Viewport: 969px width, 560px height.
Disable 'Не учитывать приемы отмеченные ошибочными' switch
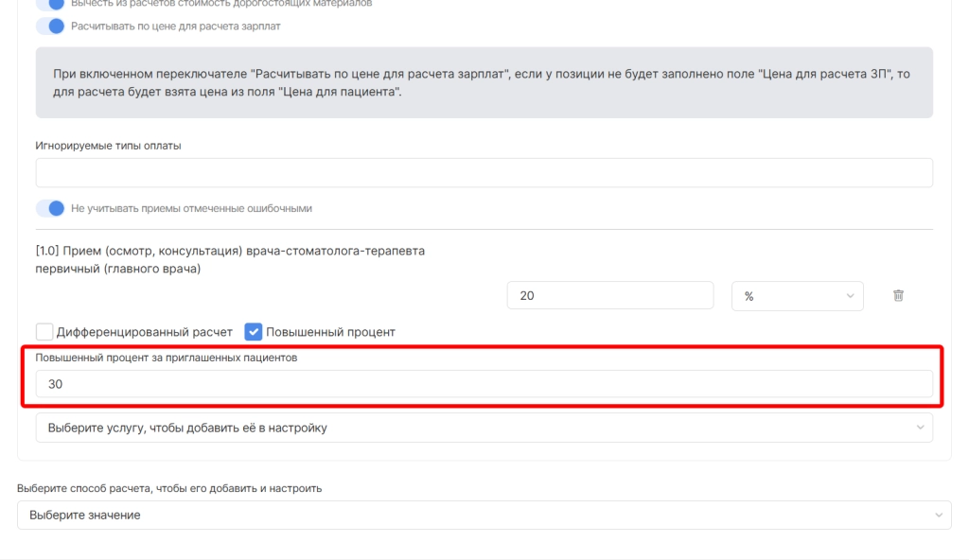click(50, 208)
